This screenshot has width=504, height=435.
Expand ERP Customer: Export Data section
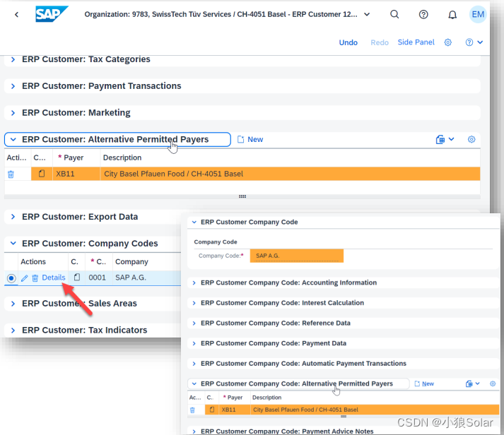(13, 217)
